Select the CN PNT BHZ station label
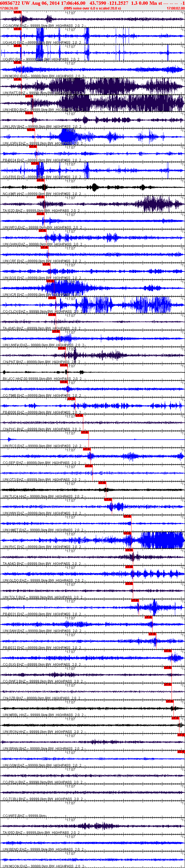The width and height of the screenshot is (185, 868). pyautogui.click(x=41, y=363)
